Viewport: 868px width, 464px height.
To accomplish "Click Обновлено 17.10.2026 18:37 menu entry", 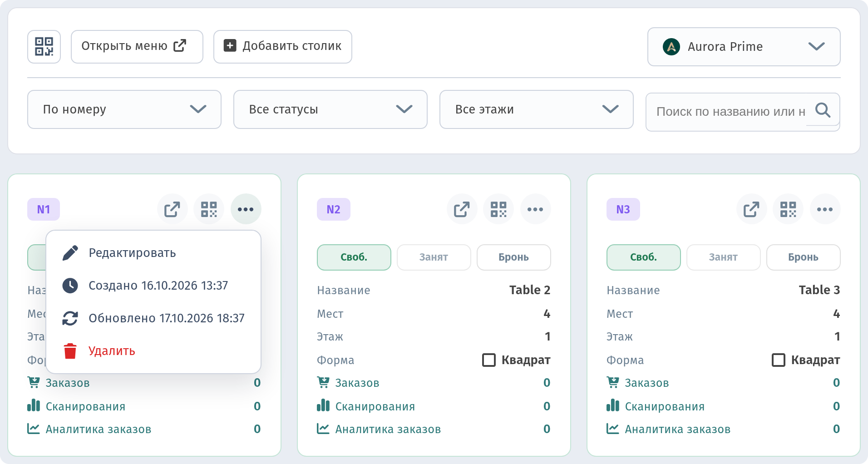I will tap(153, 318).
